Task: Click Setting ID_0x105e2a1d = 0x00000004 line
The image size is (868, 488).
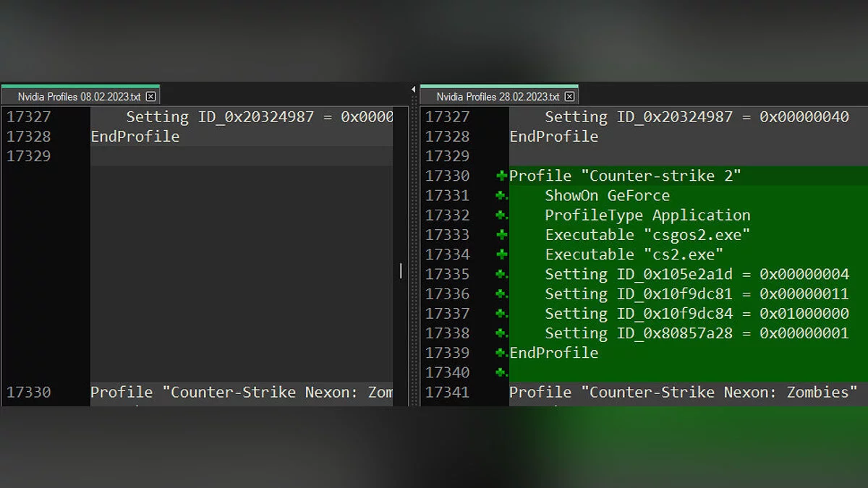Action: point(697,274)
